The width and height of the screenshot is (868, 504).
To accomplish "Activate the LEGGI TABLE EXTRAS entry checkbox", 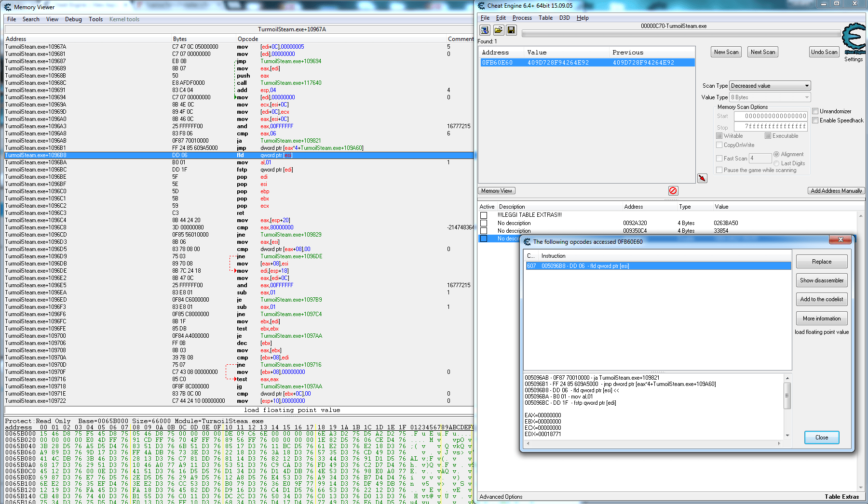I will (484, 215).
